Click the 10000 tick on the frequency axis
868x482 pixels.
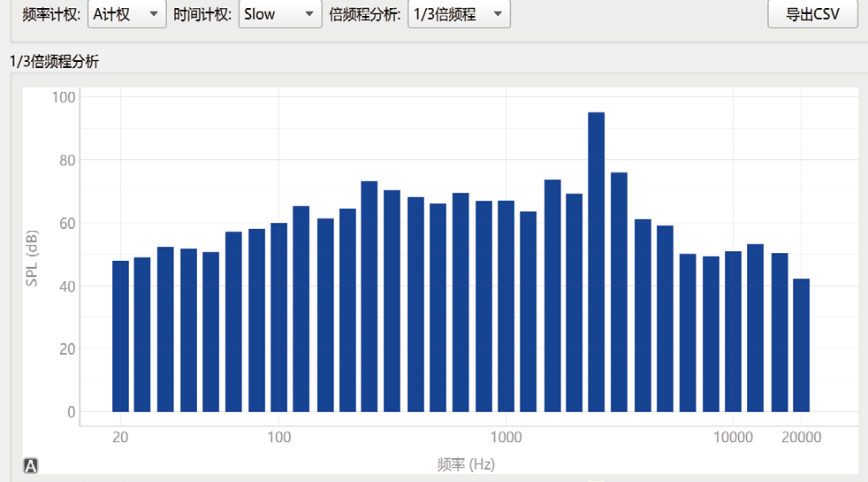[733, 437]
